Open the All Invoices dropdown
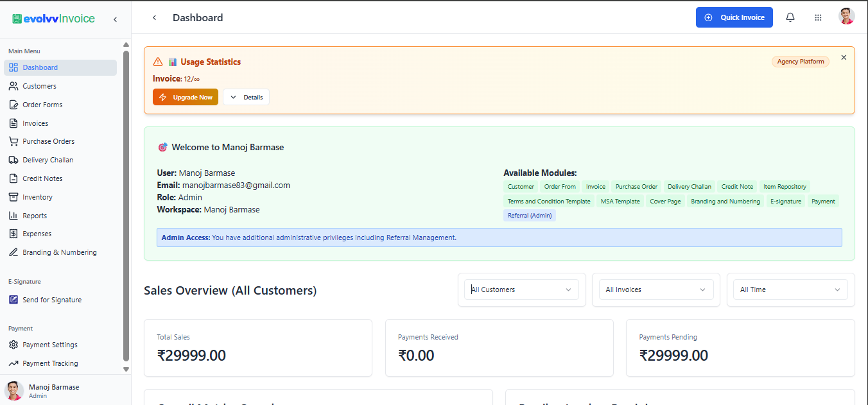This screenshot has width=868, height=405. pyautogui.click(x=656, y=289)
